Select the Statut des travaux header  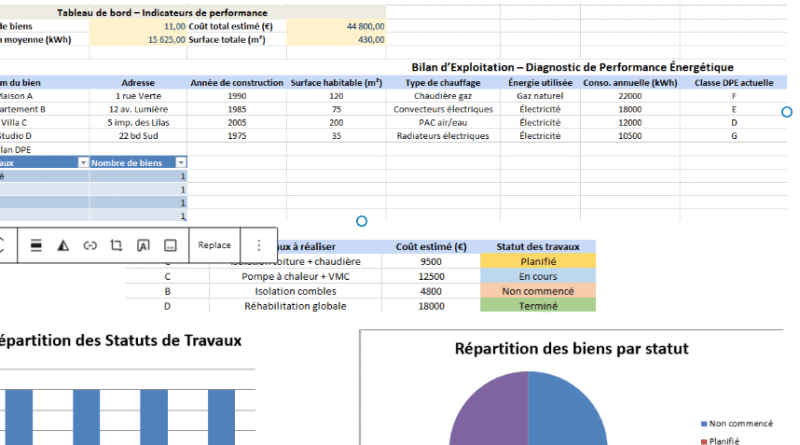coord(538,246)
